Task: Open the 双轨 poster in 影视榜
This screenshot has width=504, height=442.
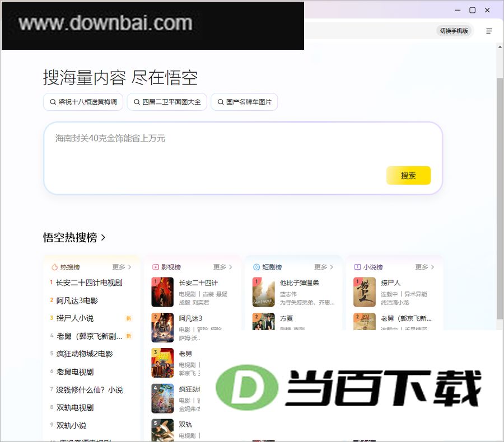Action: pos(162,430)
